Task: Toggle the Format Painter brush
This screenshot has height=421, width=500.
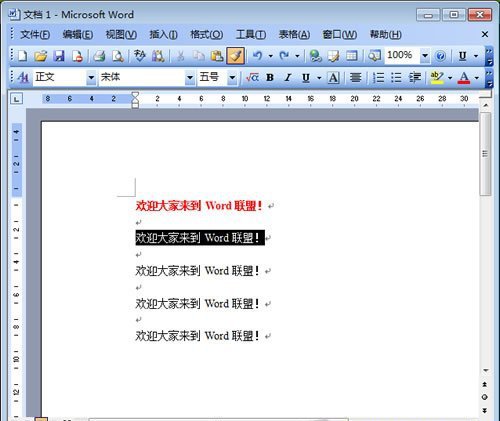Action: click(235, 56)
